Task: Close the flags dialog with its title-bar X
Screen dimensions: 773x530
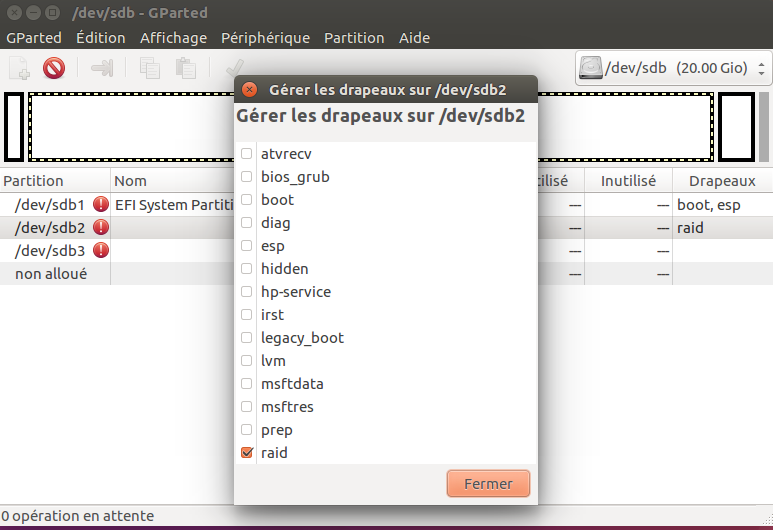Action: click(250, 89)
